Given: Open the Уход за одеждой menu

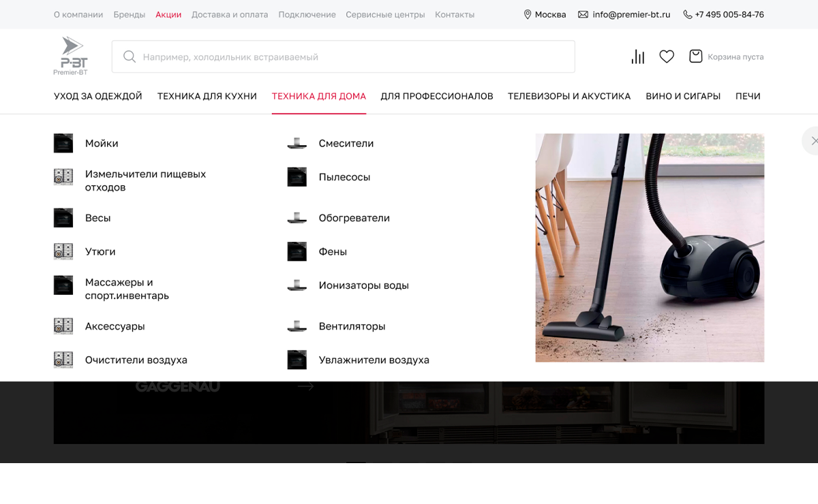Looking at the screenshot, I should [x=98, y=96].
